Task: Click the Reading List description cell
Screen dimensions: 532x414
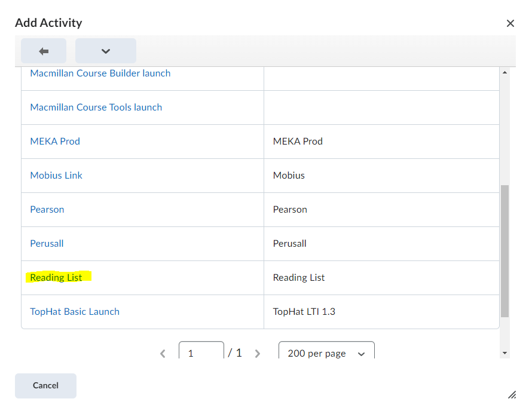Action: coord(381,277)
